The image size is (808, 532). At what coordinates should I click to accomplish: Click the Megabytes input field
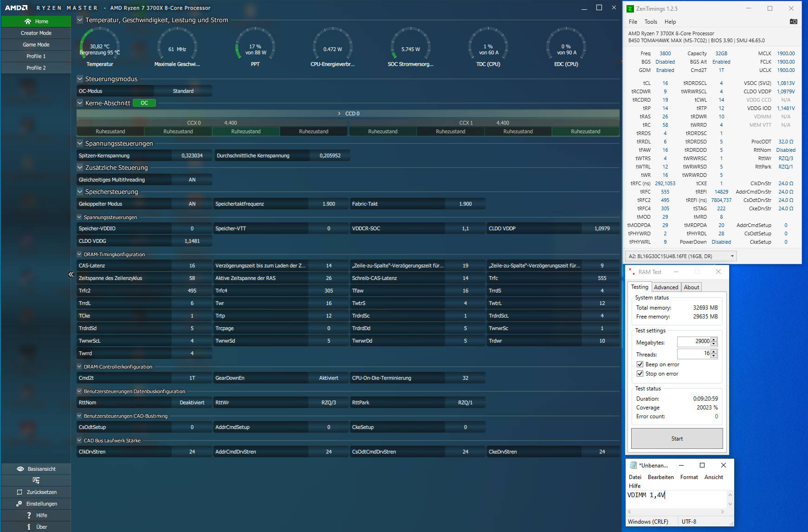pos(694,342)
